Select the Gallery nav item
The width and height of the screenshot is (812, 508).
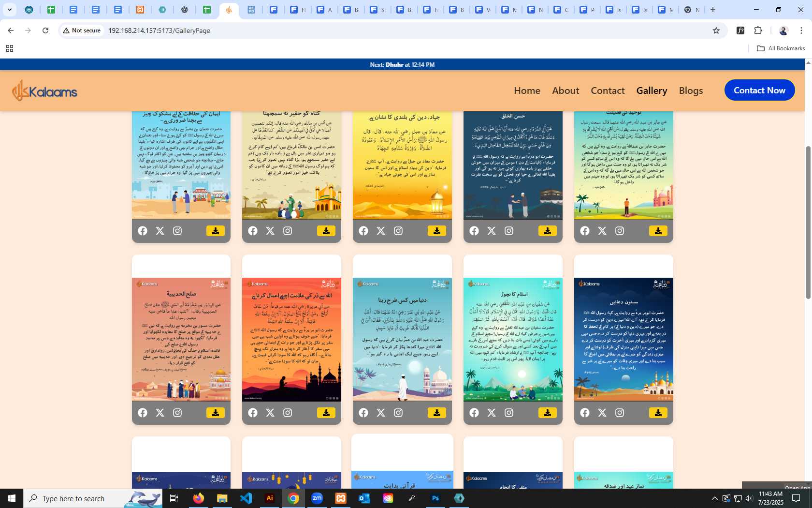coord(652,90)
